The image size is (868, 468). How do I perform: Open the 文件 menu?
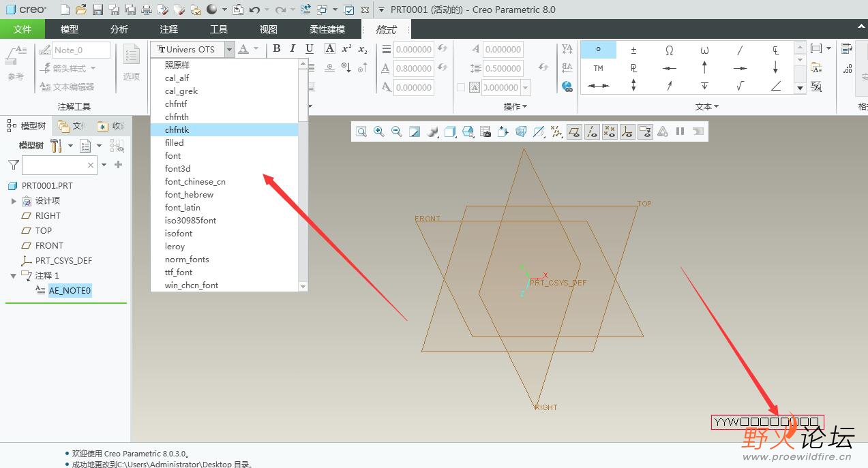pos(23,29)
